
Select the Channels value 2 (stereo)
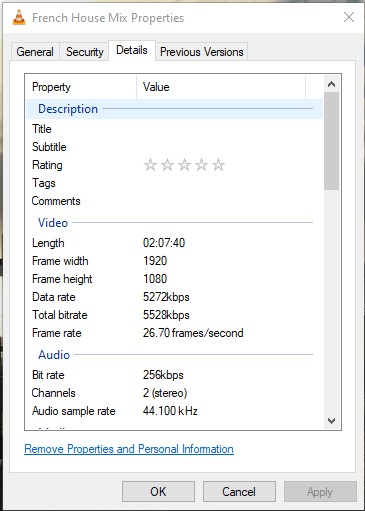165,393
